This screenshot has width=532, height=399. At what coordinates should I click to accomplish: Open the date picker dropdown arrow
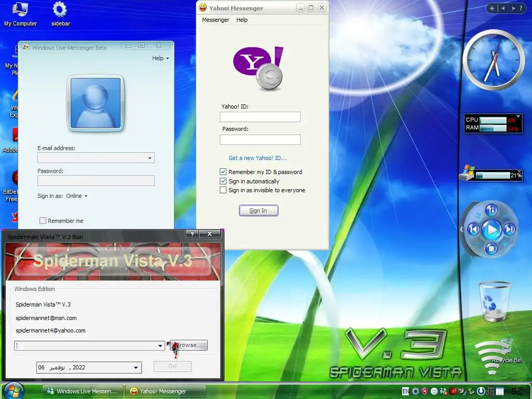click(x=136, y=367)
